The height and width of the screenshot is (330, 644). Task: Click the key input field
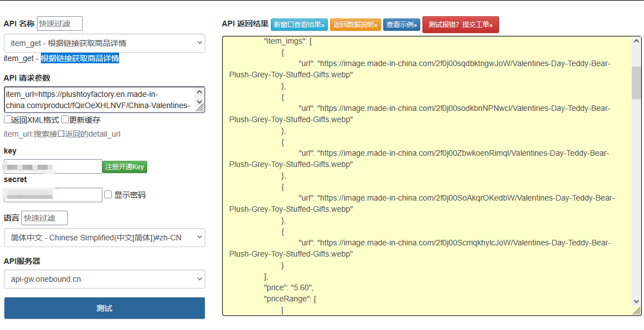(53, 166)
